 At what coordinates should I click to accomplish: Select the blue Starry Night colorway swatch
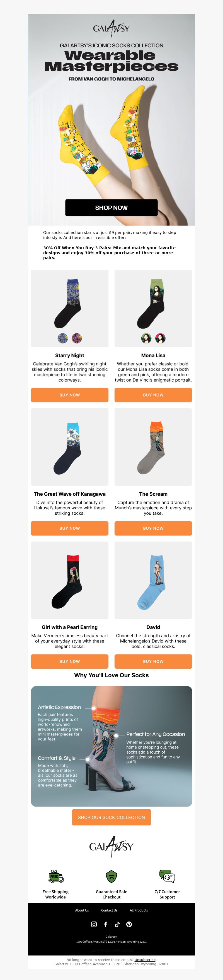point(63,338)
